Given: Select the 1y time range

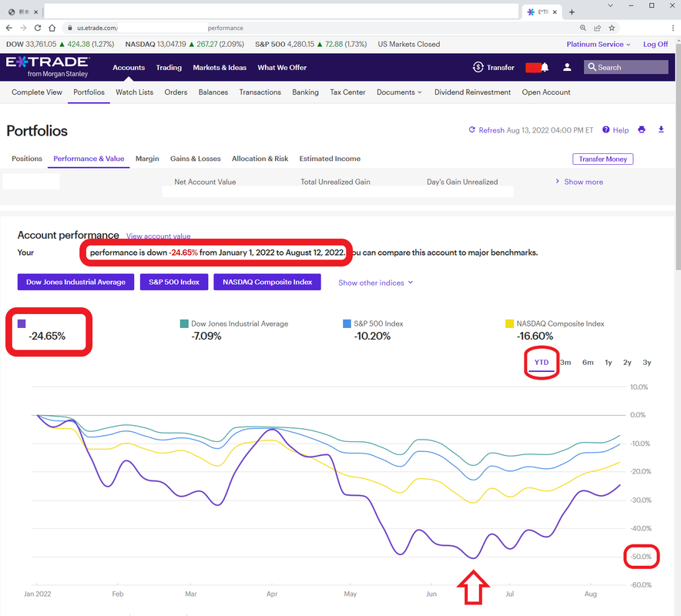Looking at the screenshot, I should 608,362.
